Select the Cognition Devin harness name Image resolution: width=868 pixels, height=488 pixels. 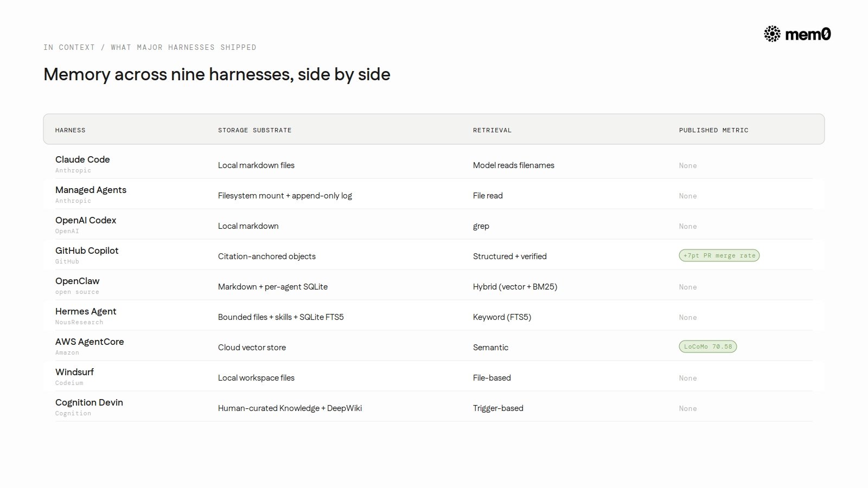tap(89, 402)
